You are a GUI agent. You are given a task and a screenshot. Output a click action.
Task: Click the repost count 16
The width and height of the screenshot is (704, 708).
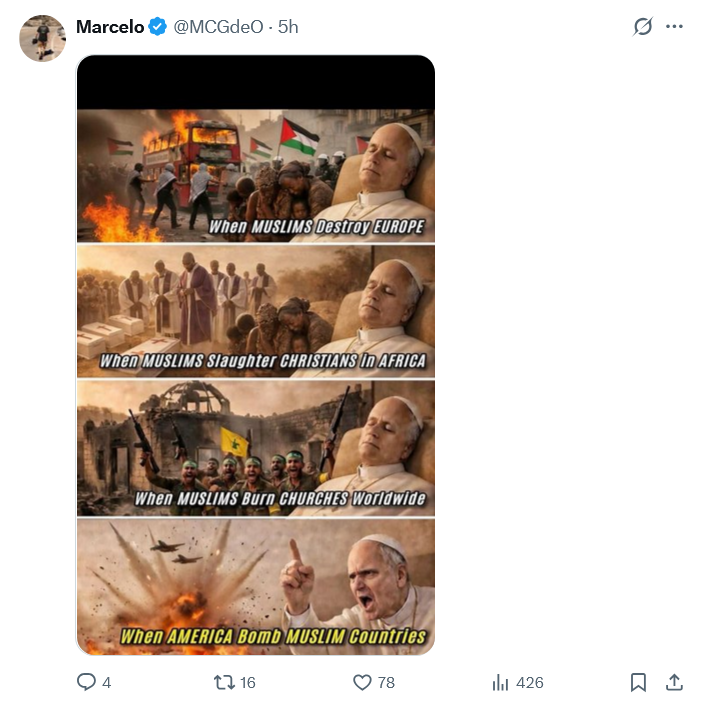point(247,682)
